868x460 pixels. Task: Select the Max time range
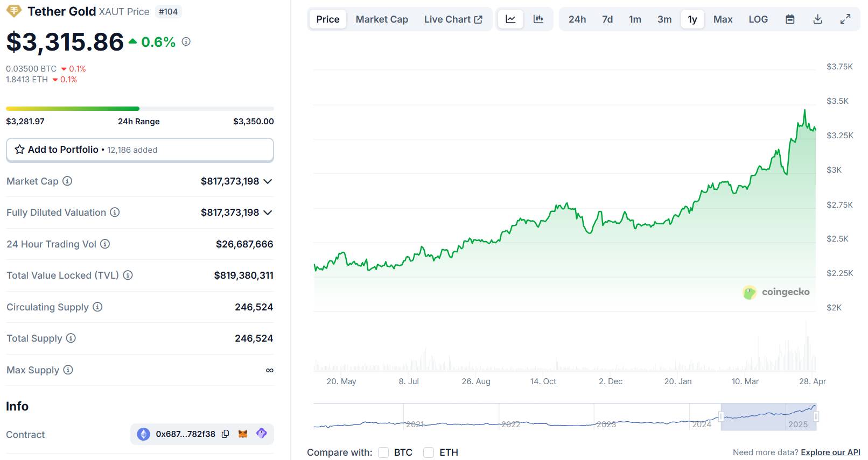(723, 19)
